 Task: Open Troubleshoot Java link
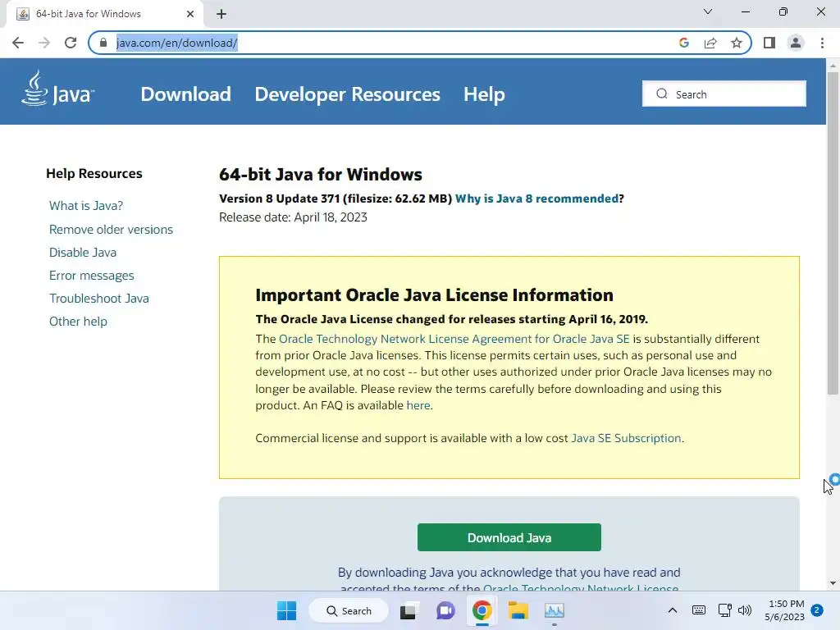tap(99, 299)
